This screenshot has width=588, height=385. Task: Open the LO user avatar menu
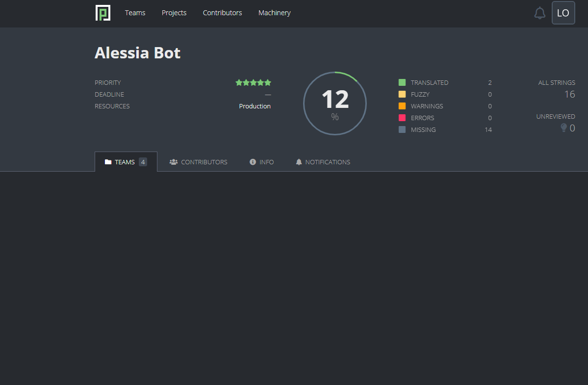[563, 13]
